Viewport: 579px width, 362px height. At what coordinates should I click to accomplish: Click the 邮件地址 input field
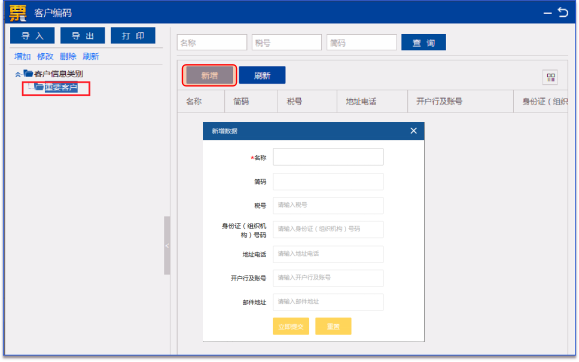click(x=328, y=302)
